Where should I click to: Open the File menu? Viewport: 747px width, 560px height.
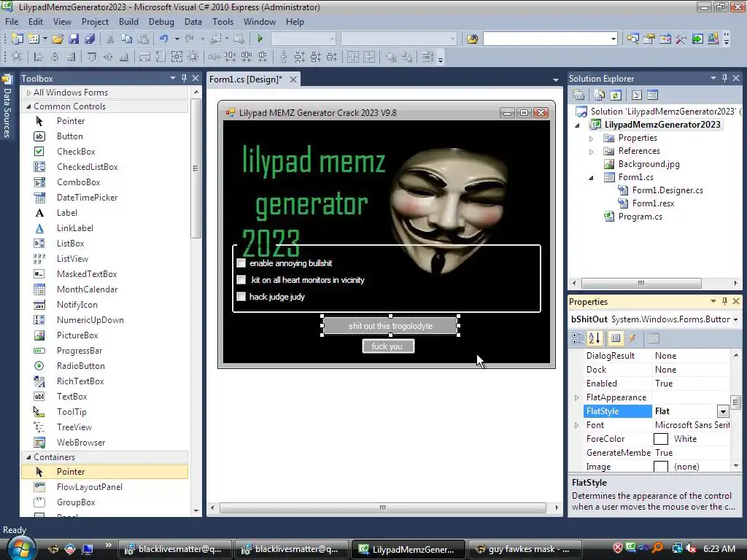coord(12,22)
